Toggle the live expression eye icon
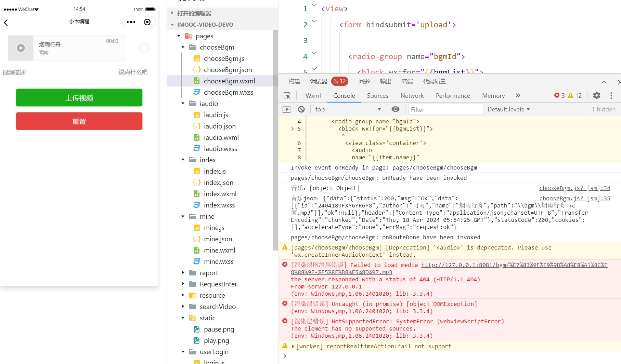This screenshot has height=364, width=621. pyautogui.click(x=395, y=109)
